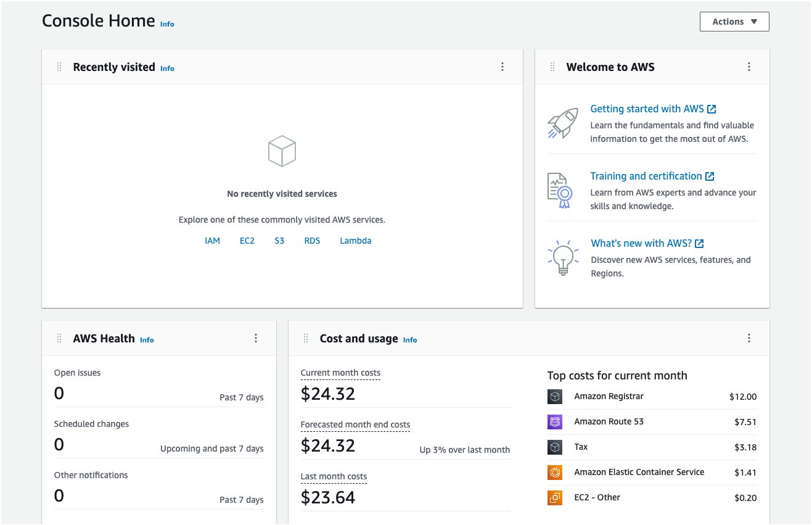Click Forecasted month end costs label
812x525 pixels.
point(355,424)
